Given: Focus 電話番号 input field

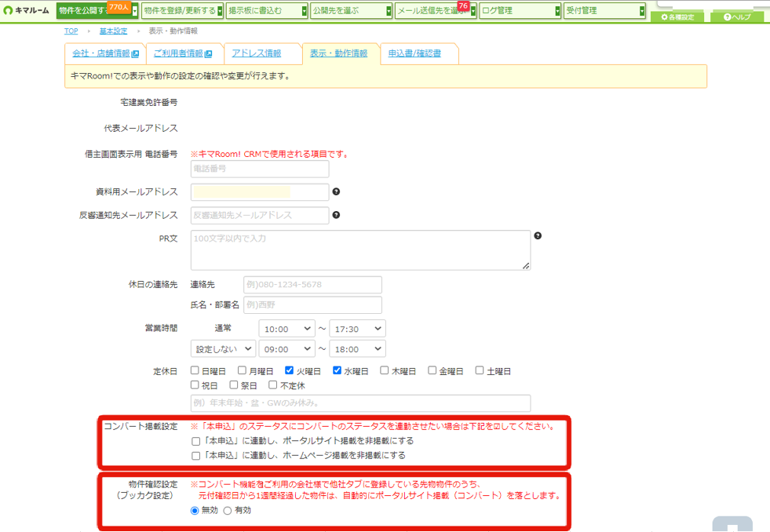Looking at the screenshot, I should (x=260, y=169).
